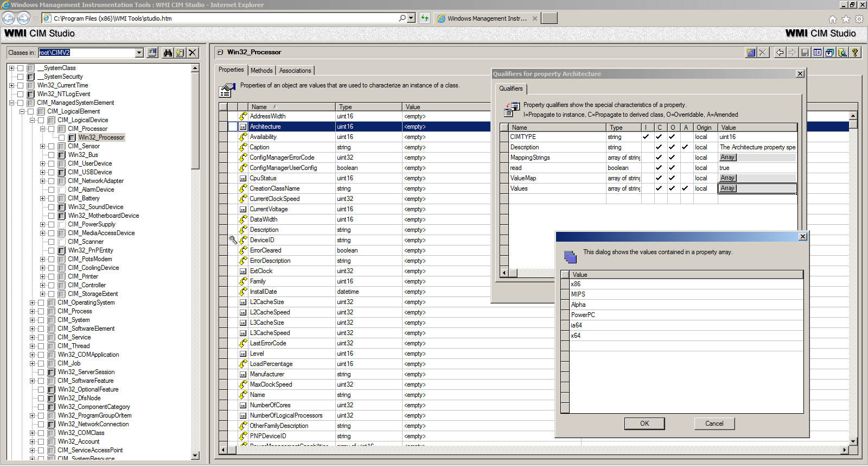Click the delete class X icon
The height and width of the screenshot is (467, 868).
193,53
